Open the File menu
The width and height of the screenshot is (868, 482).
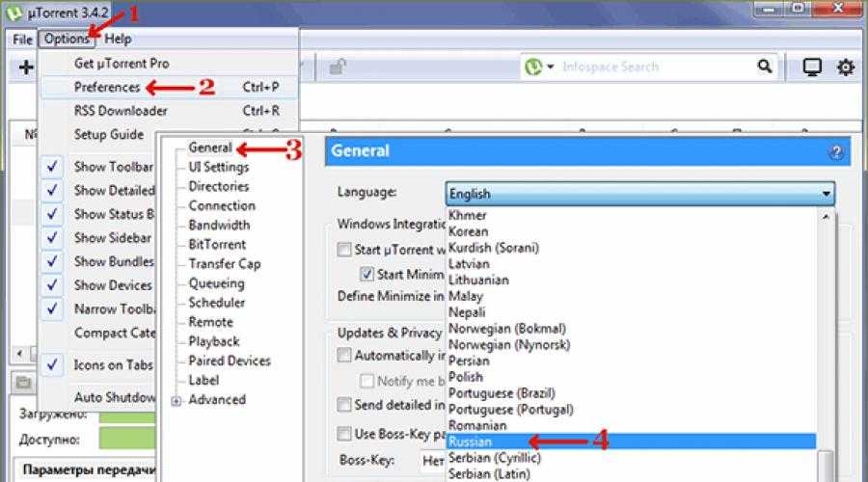point(23,40)
